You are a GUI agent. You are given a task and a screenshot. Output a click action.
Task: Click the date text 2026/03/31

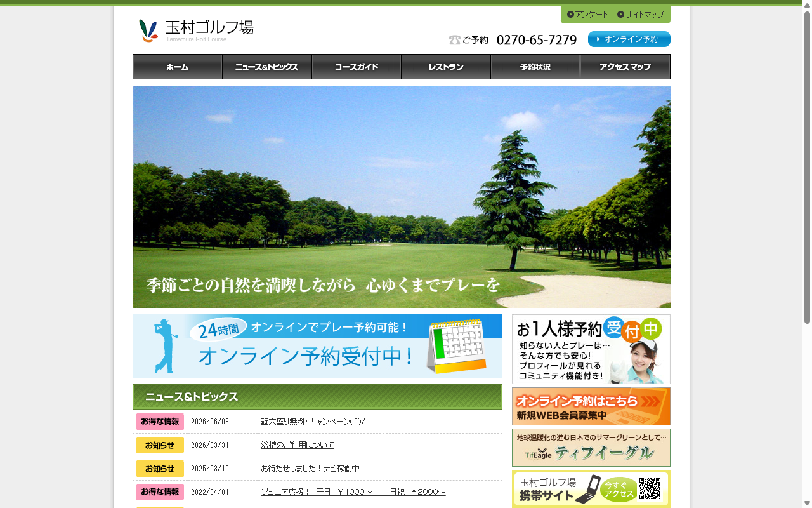coord(210,445)
